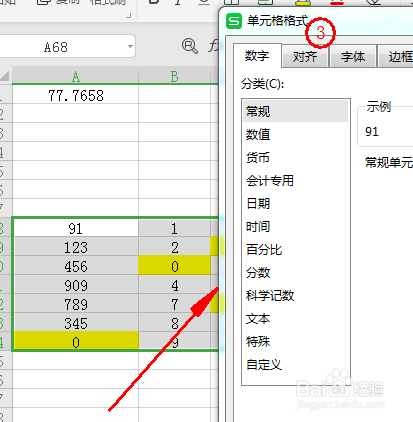Select 科学记数 in the category list
This screenshot has width=413, height=422.
coord(296,296)
